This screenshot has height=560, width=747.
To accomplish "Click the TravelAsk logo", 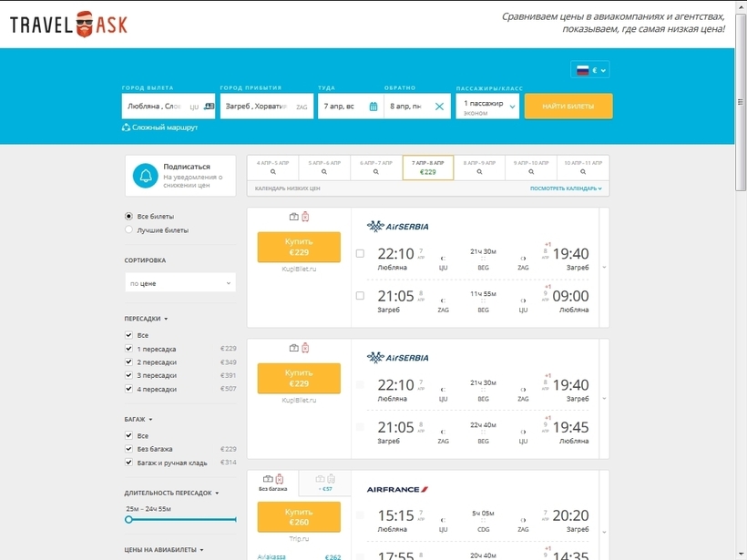I will pyautogui.click(x=68, y=25).
